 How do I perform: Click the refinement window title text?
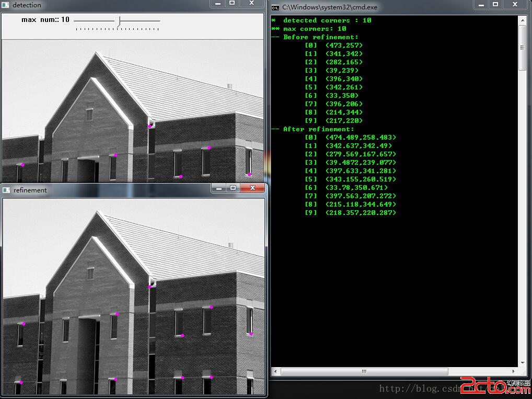coord(30,190)
